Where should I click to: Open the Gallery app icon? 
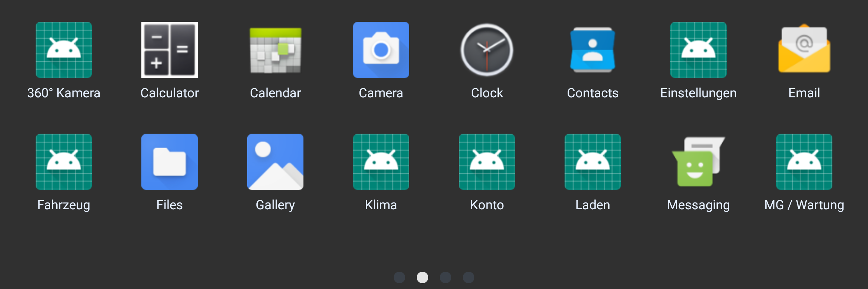[275, 162]
